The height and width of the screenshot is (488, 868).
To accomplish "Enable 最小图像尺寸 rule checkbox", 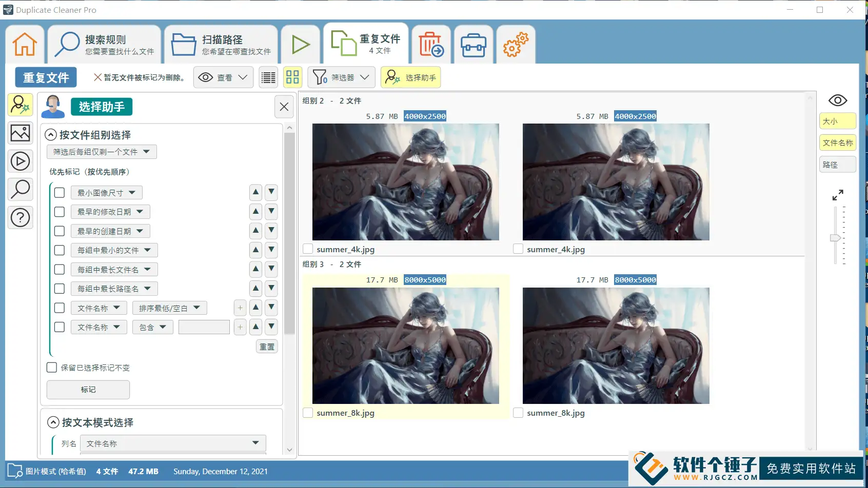I will [60, 193].
